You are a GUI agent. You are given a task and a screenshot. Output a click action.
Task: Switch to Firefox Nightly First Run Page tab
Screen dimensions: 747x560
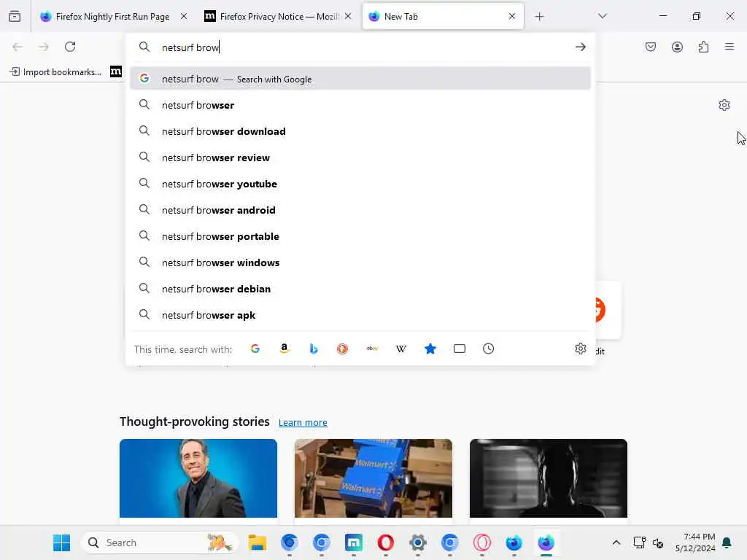[112, 17]
